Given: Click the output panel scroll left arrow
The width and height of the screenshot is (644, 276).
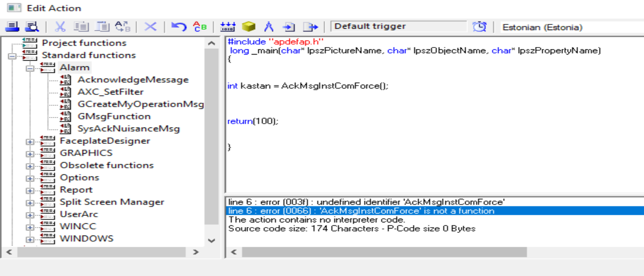Looking at the screenshot, I should click(x=234, y=252).
